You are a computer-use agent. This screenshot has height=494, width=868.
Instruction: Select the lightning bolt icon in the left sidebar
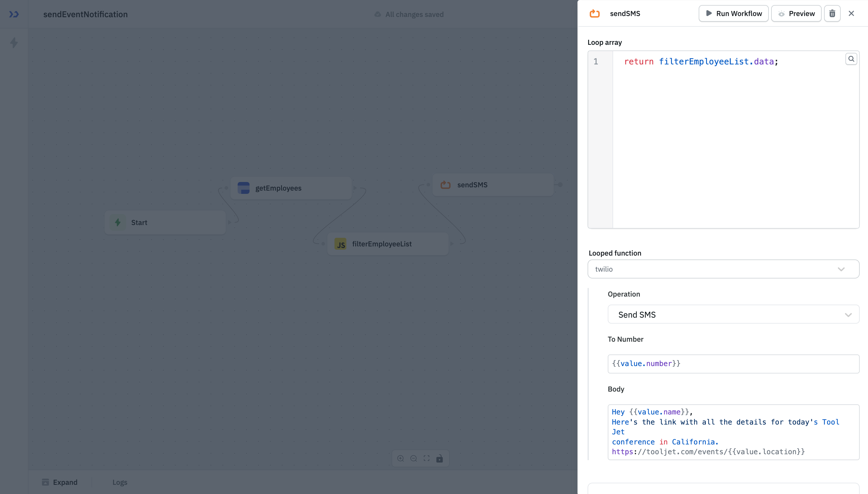tap(14, 43)
